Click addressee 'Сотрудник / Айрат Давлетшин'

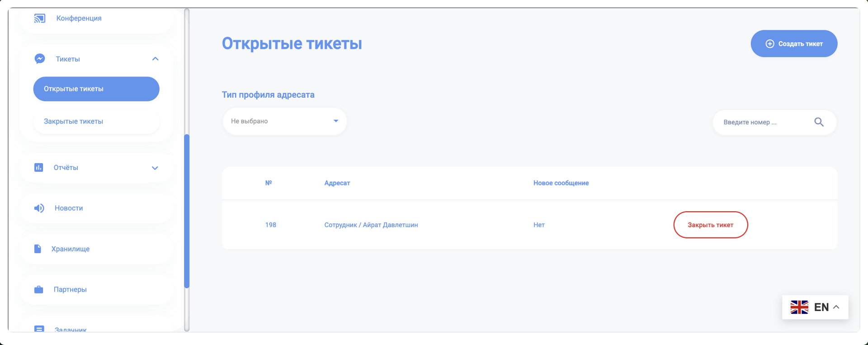point(371,225)
